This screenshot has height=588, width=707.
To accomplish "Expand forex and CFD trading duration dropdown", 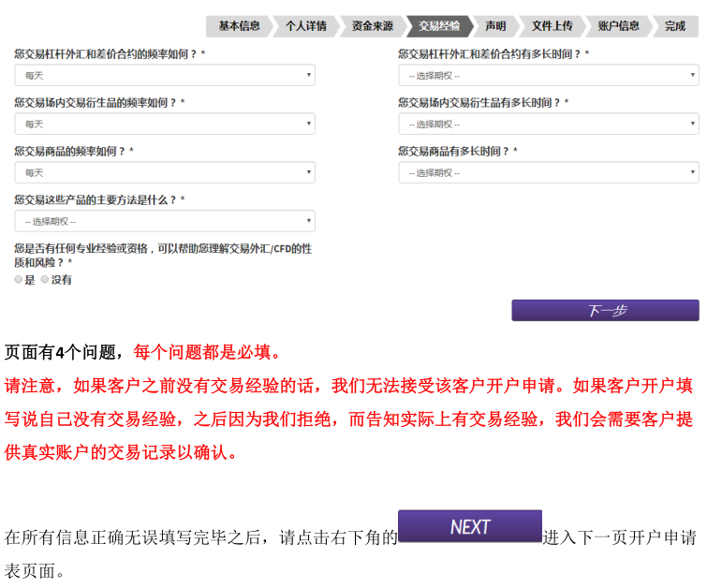I will pyautogui.click(x=549, y=75).
